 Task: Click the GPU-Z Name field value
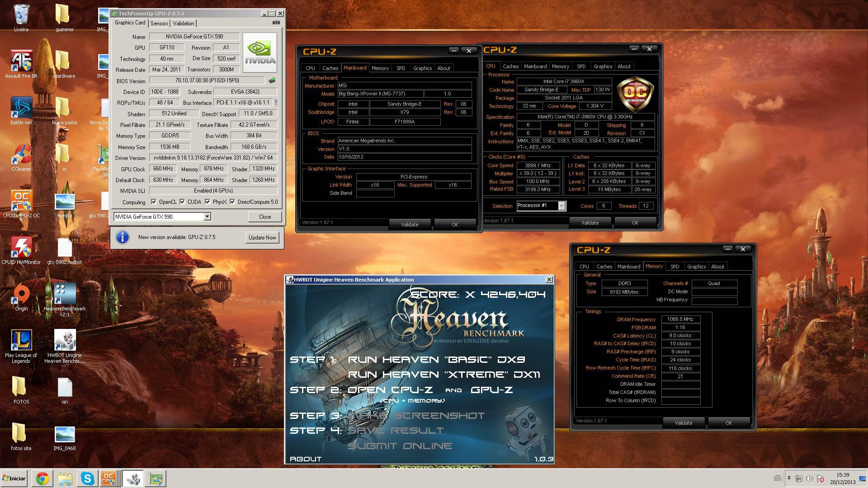click(x=194, y=37)
